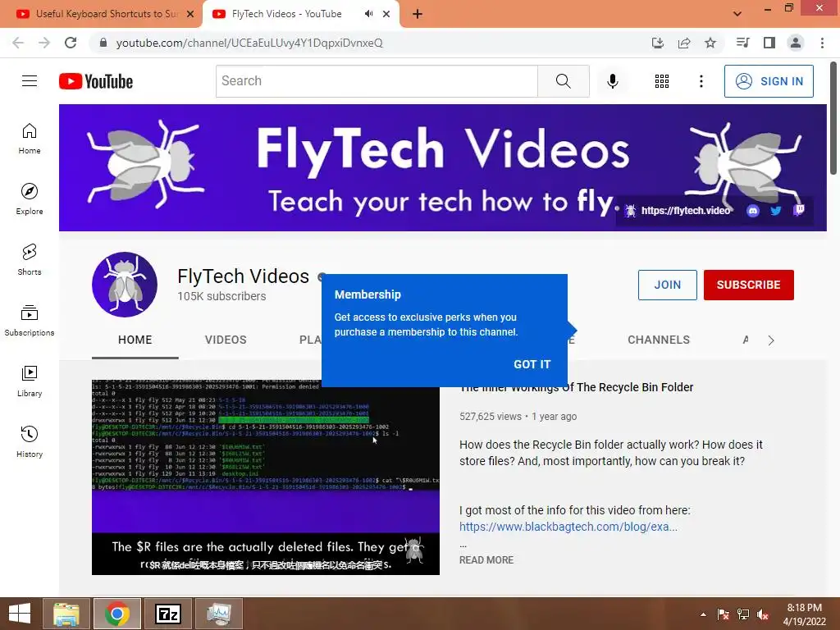Select the CHANNELS channel tab
Image resolution: width=840 pixels, height=630 pixels.
[x=659, y=340]
